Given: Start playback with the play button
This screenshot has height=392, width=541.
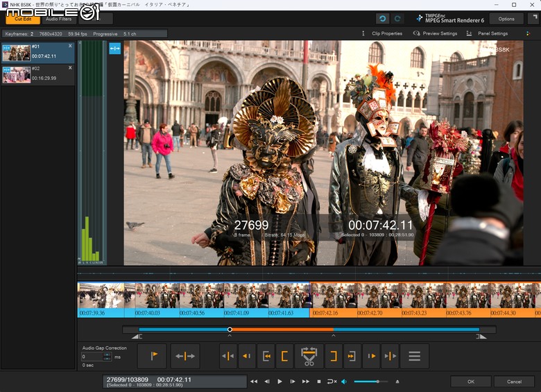Looking at the screenshot, I should (280, 382).
